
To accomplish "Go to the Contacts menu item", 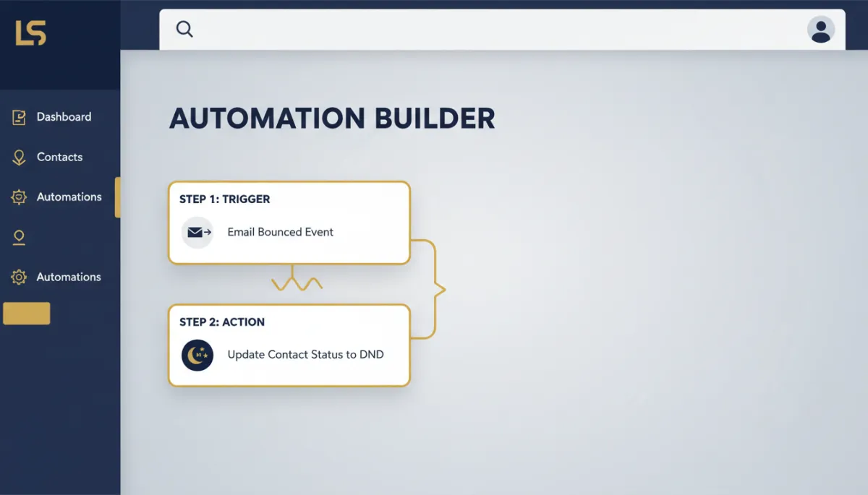I will tap(59, 158).
